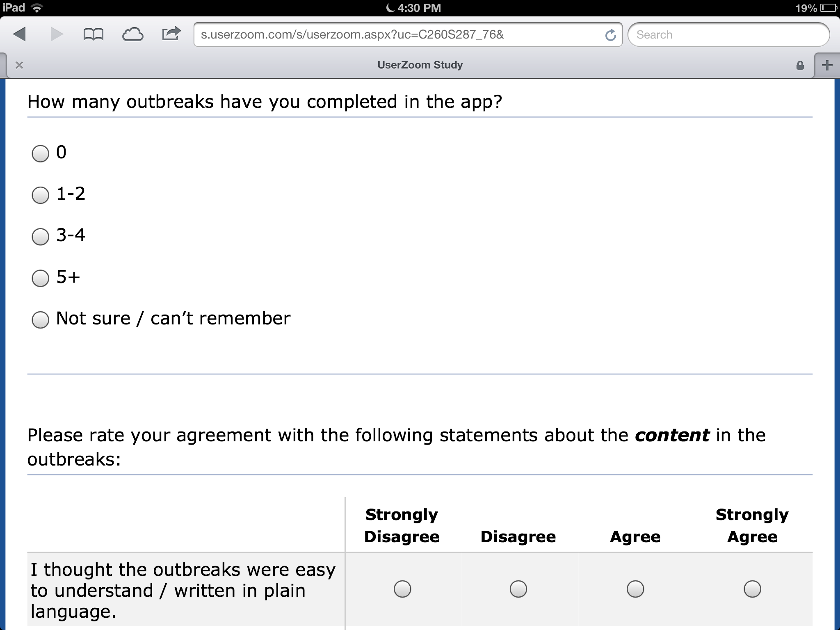
Task: Tap the share arrow icon
Action: 171,34
